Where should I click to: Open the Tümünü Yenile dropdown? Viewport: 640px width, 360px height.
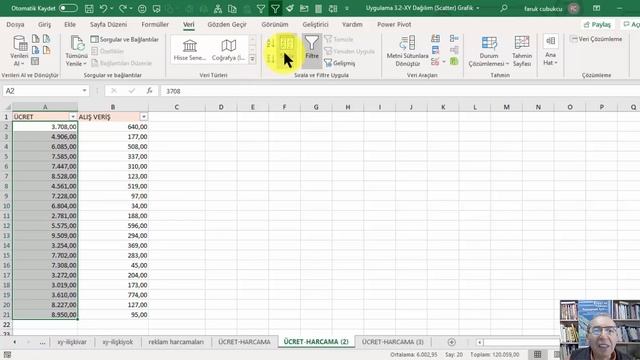[x=76, y=51]
